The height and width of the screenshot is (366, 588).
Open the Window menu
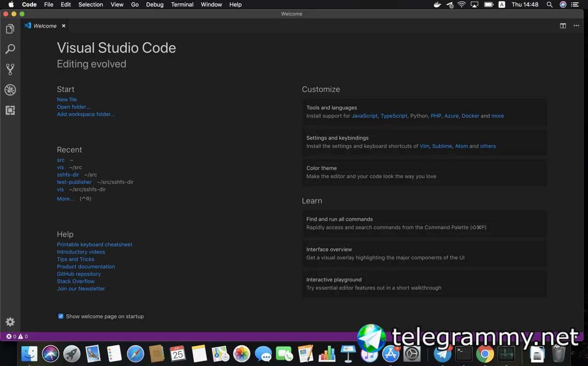click(211, 5)
